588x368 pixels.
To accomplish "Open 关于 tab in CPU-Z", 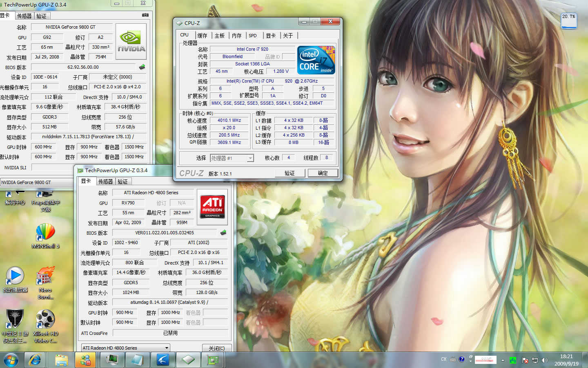I will tap(288, 36).
